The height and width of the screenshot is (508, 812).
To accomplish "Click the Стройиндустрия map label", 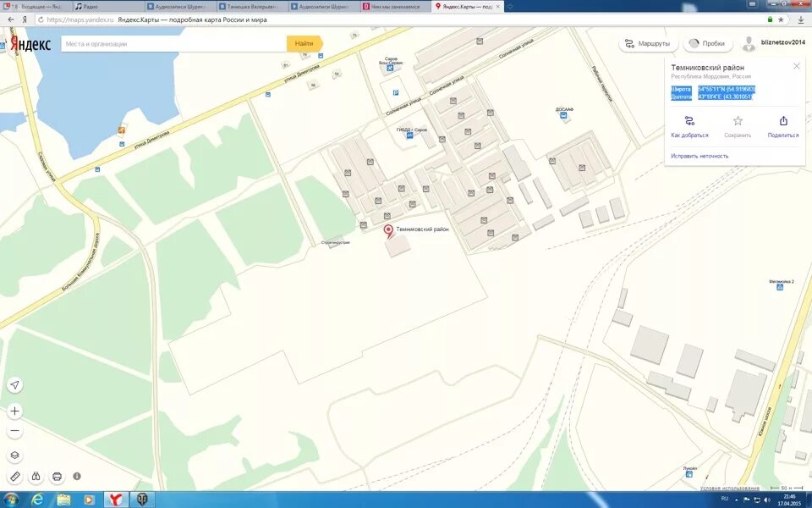I will click(x=335, y=242).
